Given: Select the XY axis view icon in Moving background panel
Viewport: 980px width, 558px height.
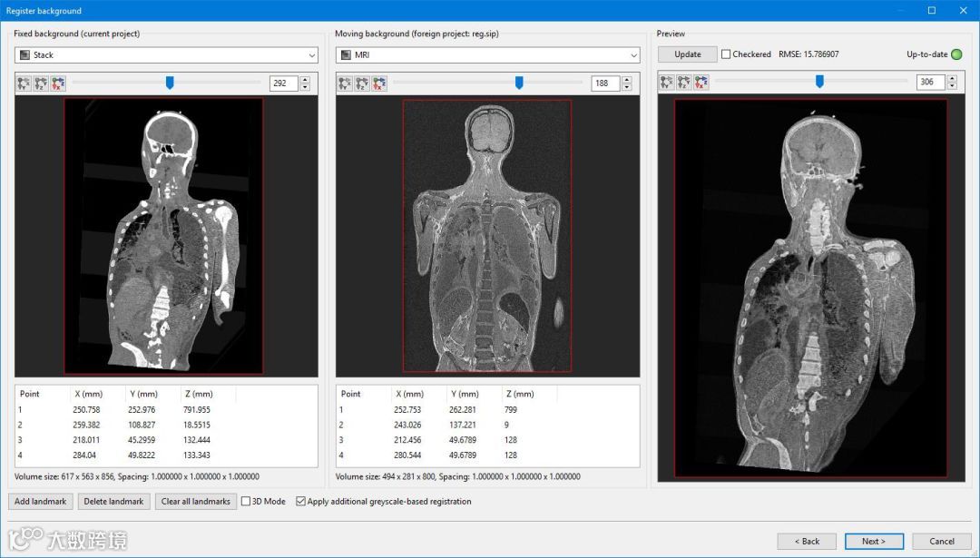Looking at the screenshot, I should pyautogui.click(x=345, y=83).
